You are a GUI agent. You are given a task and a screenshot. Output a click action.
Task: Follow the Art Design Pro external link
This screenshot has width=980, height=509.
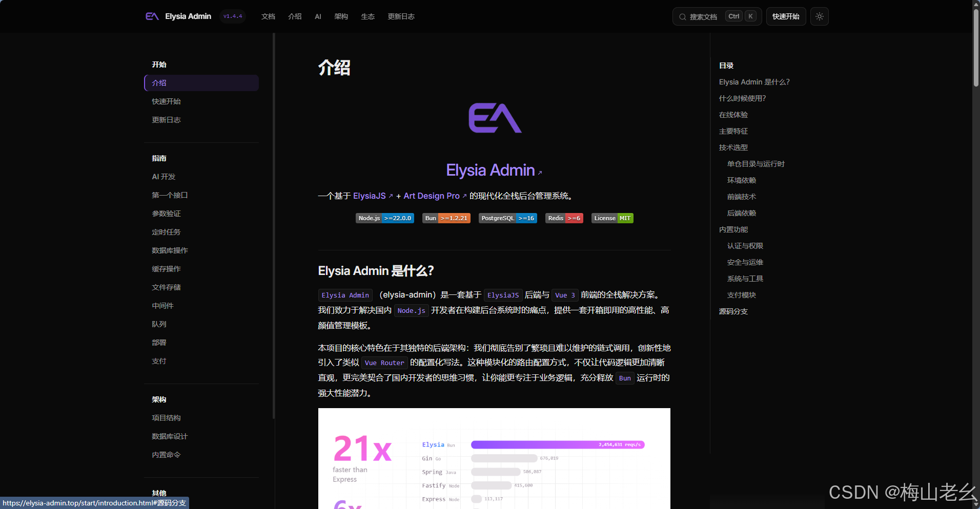click(x=435, y=196)
